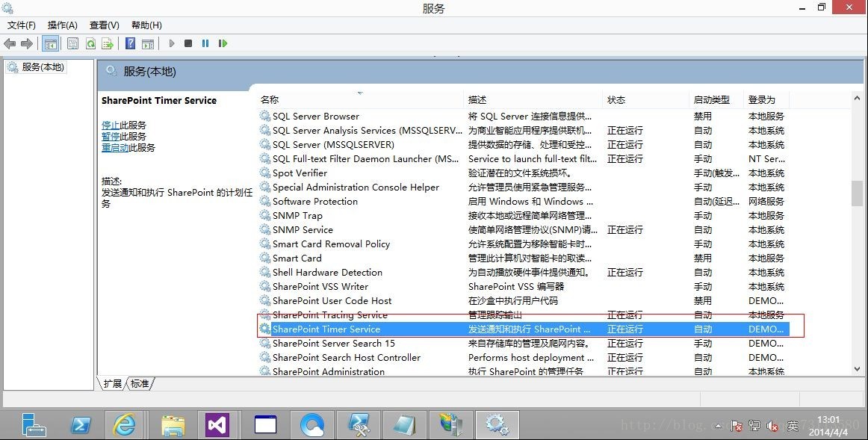Image resolution: width=868 pixels, height=440 pixels.
Task: Click the services list scroll up arrow
Action: [857, 99]
